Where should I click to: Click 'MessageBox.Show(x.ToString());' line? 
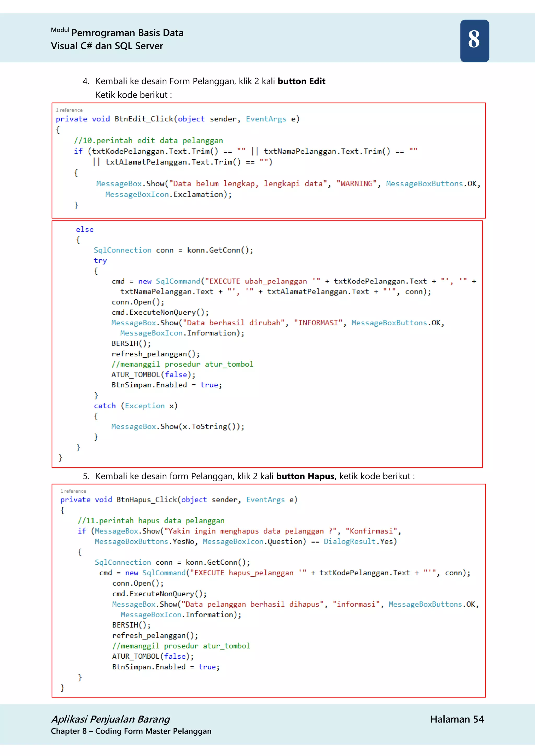click(178, 426)
